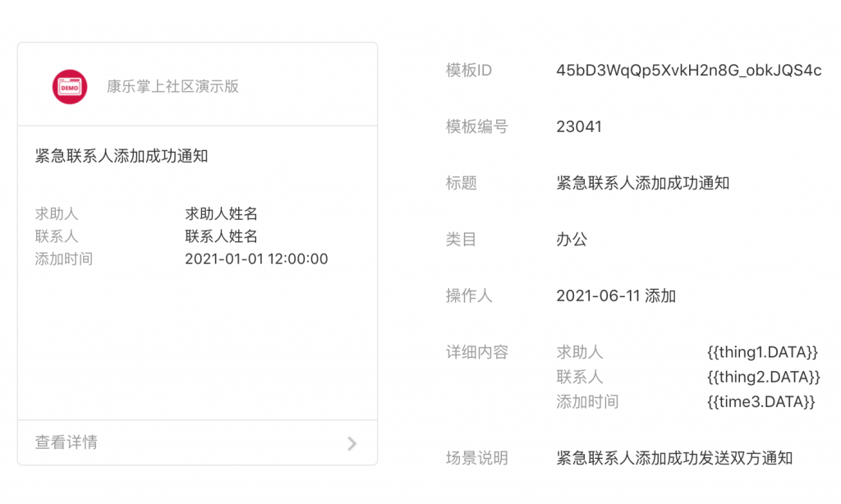Select the {{thing1.DATA}} placeholder

tap(762, 352)
